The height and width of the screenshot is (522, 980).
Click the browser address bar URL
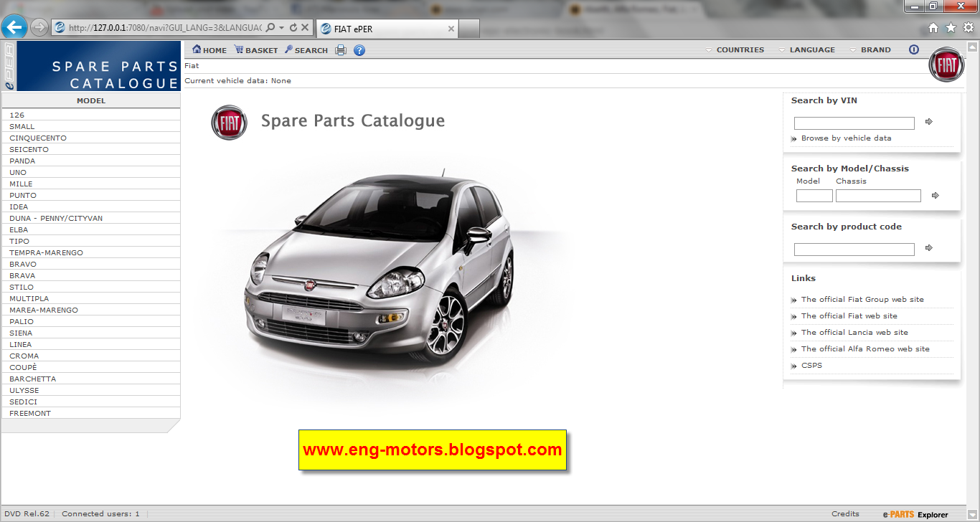pyautogui.click(x=165, y=28)
